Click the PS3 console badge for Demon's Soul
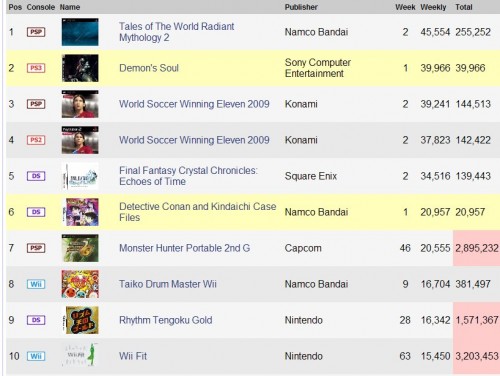The image size is (500, 376). (36, 68)
